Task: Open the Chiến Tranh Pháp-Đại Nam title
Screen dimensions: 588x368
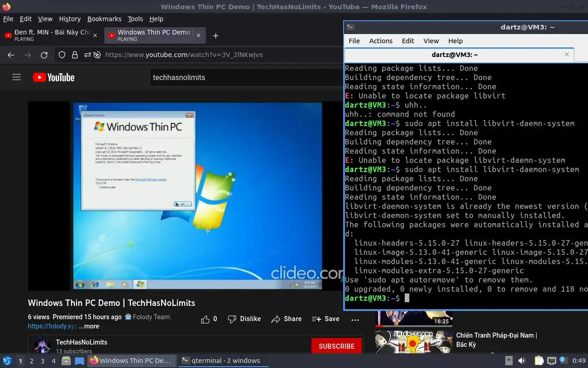Action: pyautogui.click(x=497, y=340)
